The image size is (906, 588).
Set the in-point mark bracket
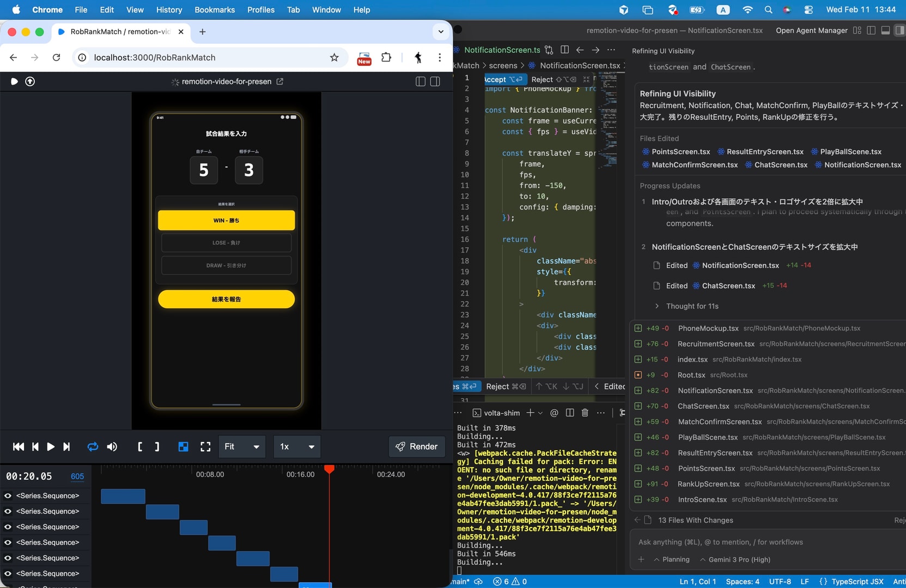pos(140,446)
